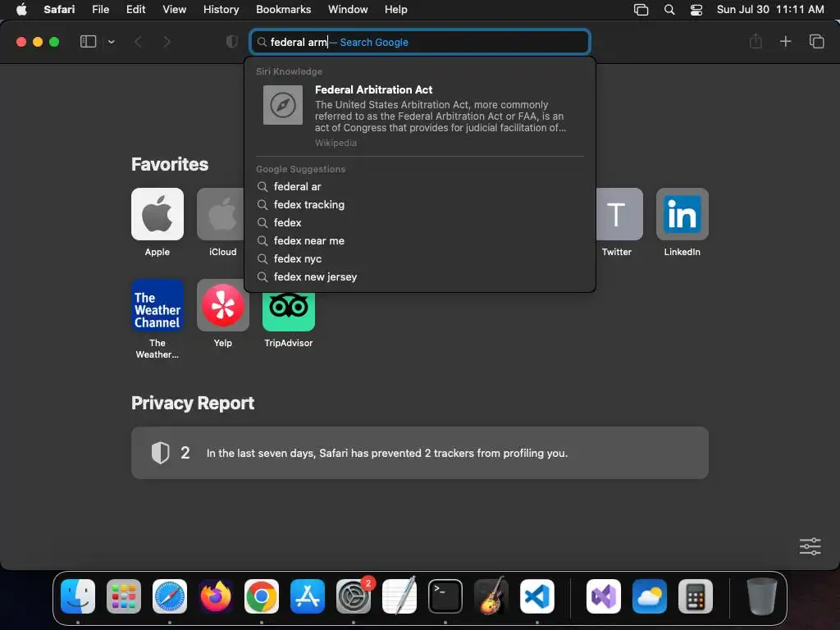Launch Firefox from the Dock
The image size is (840, 630).
216,596
